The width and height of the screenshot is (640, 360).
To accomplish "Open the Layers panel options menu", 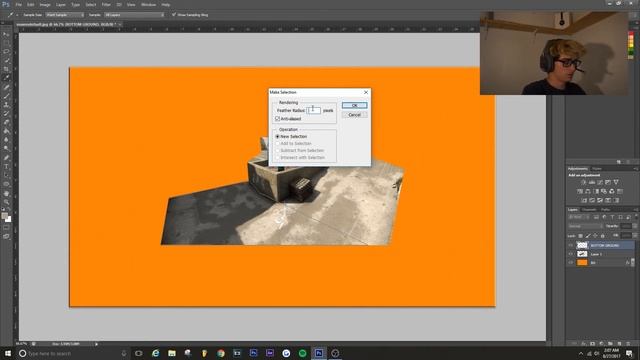I will [x=636, y=210].
